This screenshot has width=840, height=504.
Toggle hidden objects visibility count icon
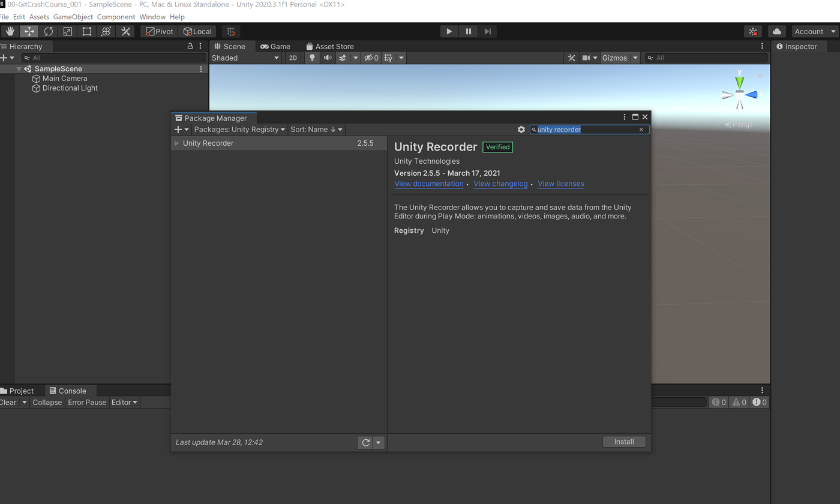[x=371, y=58]
